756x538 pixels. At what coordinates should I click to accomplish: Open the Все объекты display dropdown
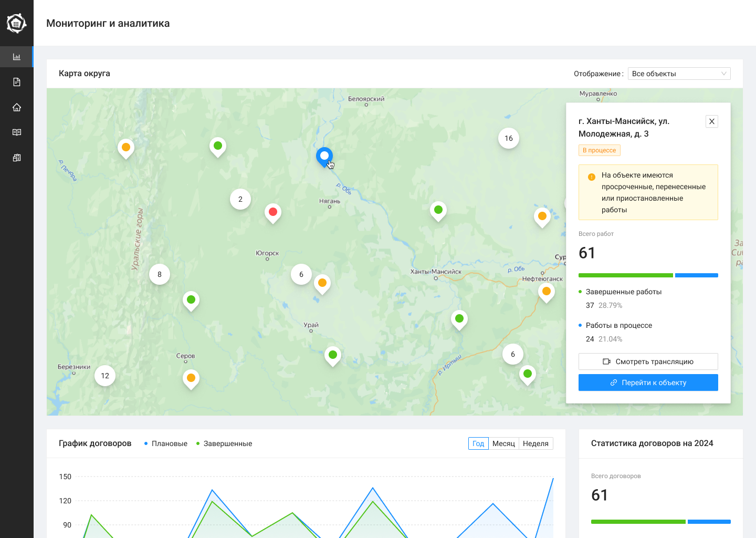679,74
